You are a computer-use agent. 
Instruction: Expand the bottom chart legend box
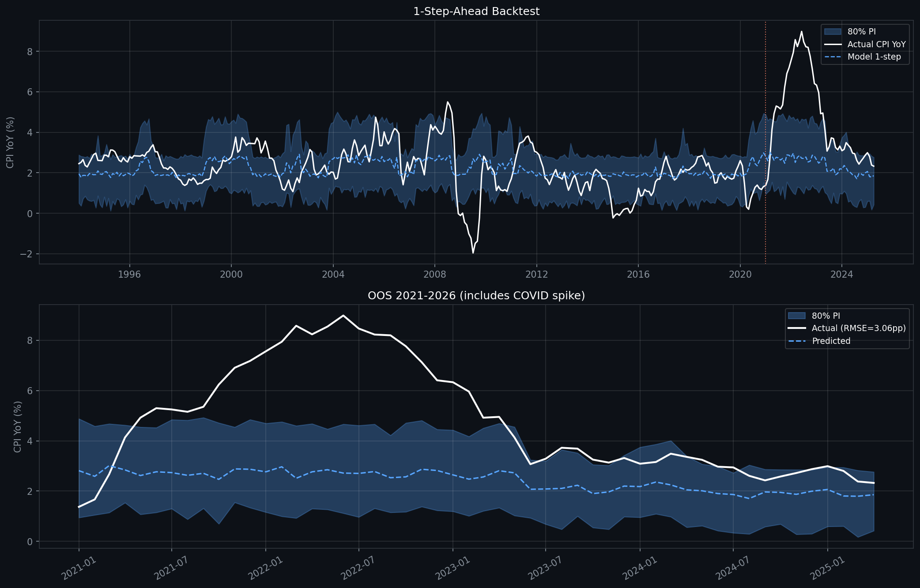pyautogui.click(x=848, y=328)
